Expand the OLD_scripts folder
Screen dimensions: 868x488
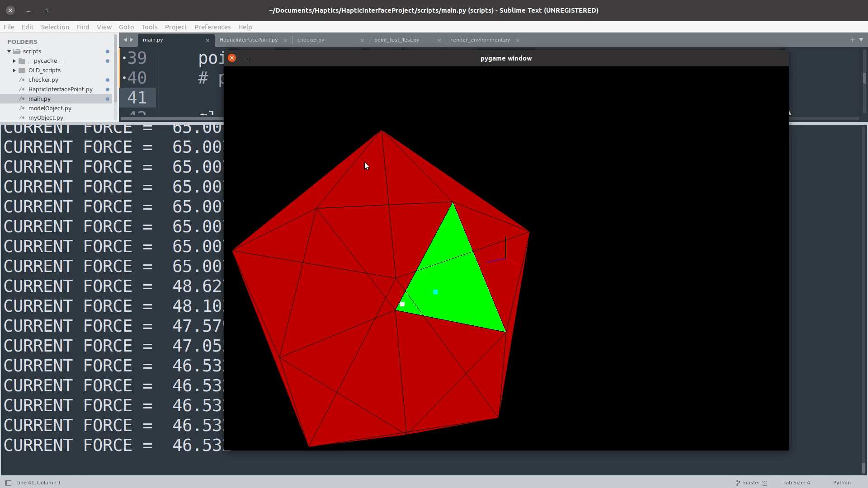point(14,70)
